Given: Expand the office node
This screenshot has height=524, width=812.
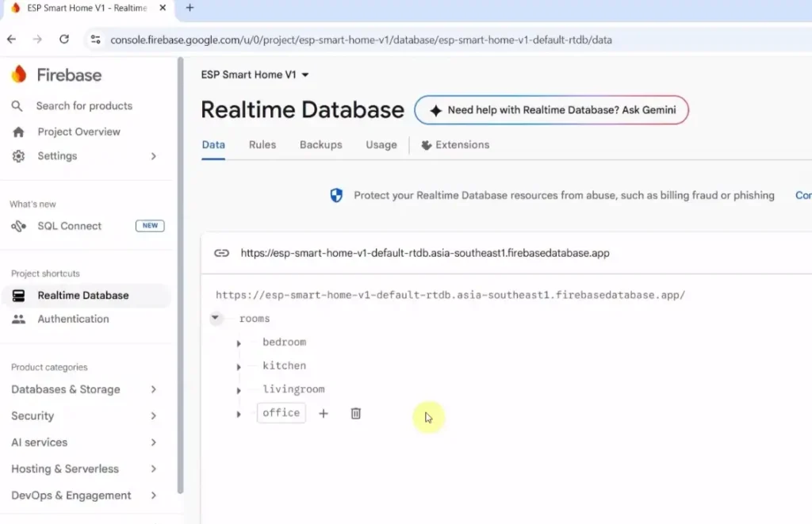Looking at the screenshot, I should click(x=239, y=415).
